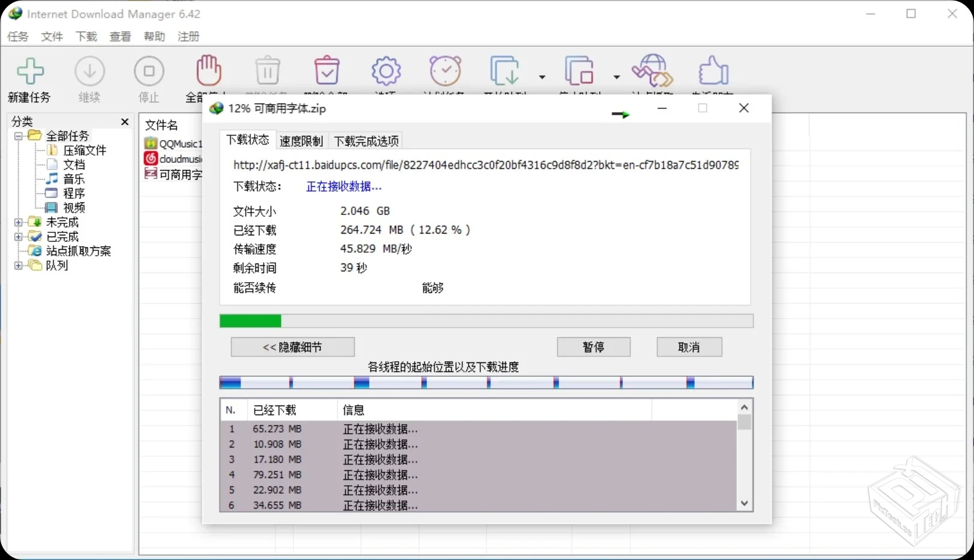Stop the current download
The height and width of the screenshot is (560, 974).
[x=149, y=72]
